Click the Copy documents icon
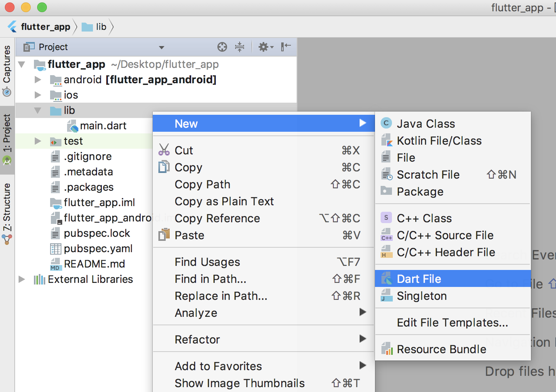This screenshot has height=392, width=556. click(x=164, y=166)
